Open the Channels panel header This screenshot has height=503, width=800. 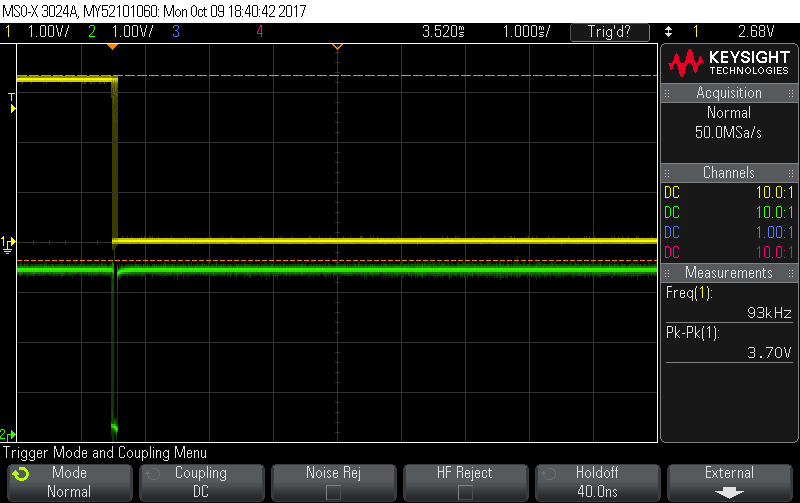tap(729, 172)
